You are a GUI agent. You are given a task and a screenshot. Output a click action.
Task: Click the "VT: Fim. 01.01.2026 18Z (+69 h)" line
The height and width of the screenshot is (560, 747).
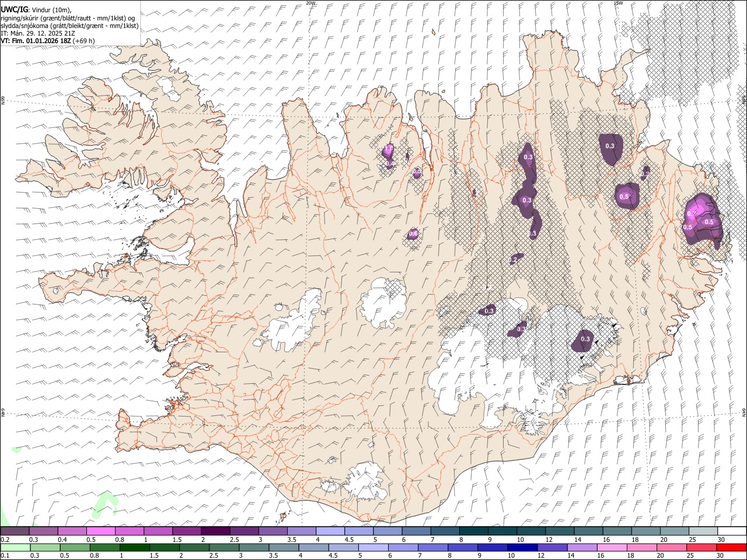pyautogui.click(x=48, y=41)
